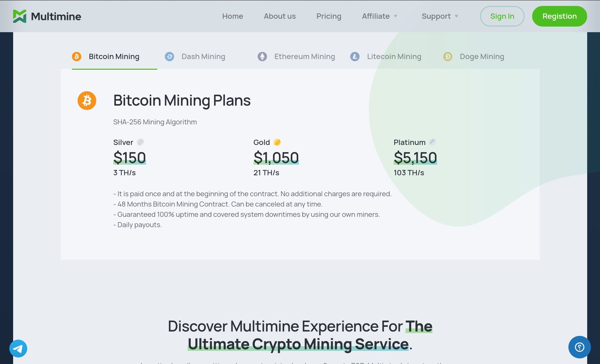Click the Litecoin coin icon
This screenshot has height=364, width=600.
pyautogui.click(x=355, y=57)
